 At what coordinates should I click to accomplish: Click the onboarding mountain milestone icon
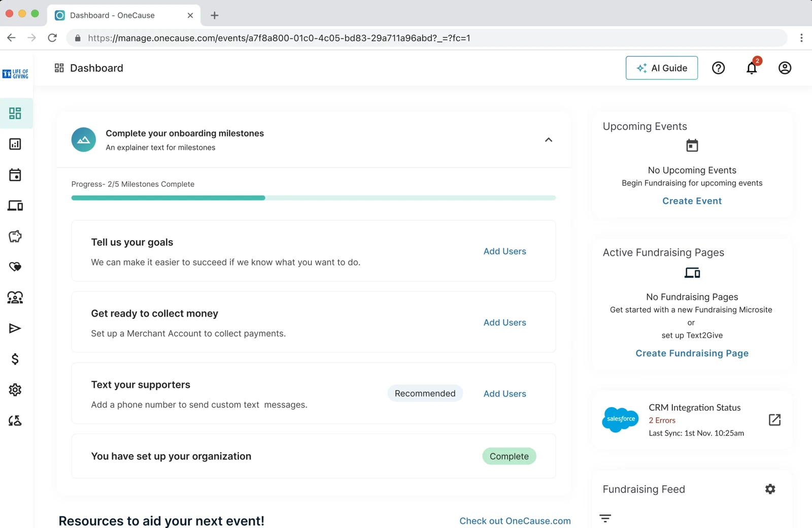pyautogui.click(x=84, y=140)
